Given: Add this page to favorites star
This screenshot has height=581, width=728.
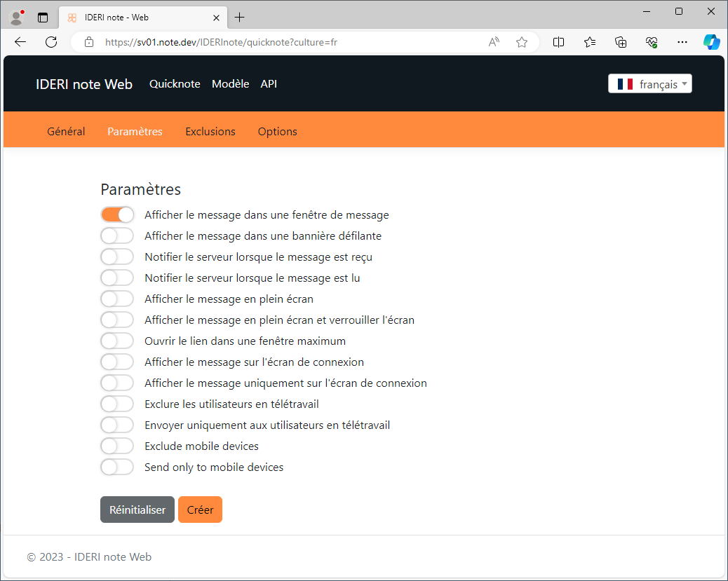Looking at the screenshot, I should [x=522, y=42].
